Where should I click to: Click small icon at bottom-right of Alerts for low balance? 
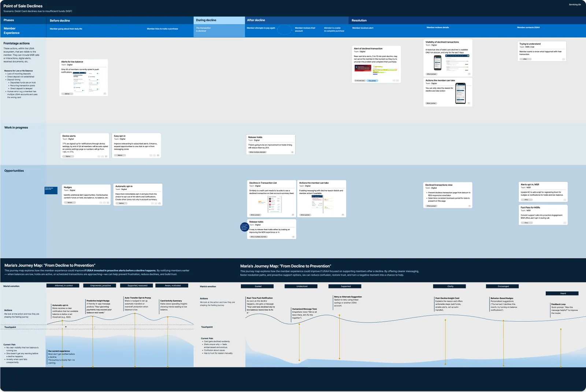click(x=105, y=94)
